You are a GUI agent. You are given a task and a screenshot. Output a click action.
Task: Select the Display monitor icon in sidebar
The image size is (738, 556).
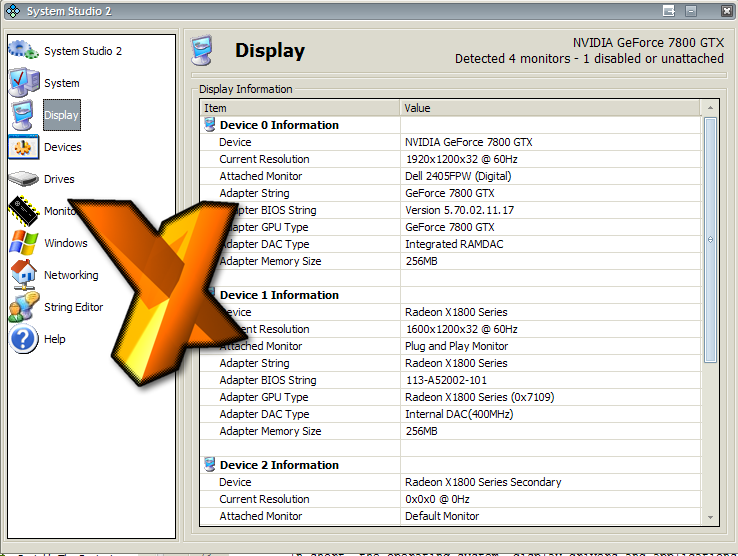pos(24,115)
